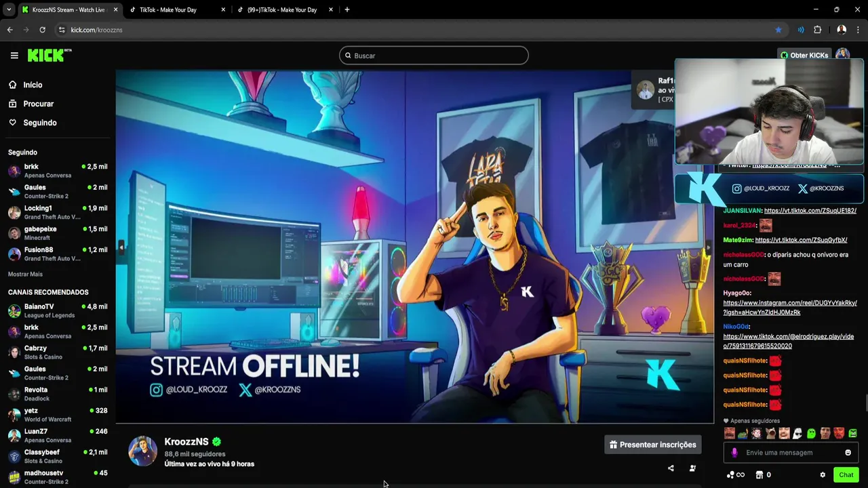Image resolution: width=868 pixels, height=488 pixels.
Task: Open Hyago0o's Instagram reel link
Action: pyautogui.click(x=790, y=308)
